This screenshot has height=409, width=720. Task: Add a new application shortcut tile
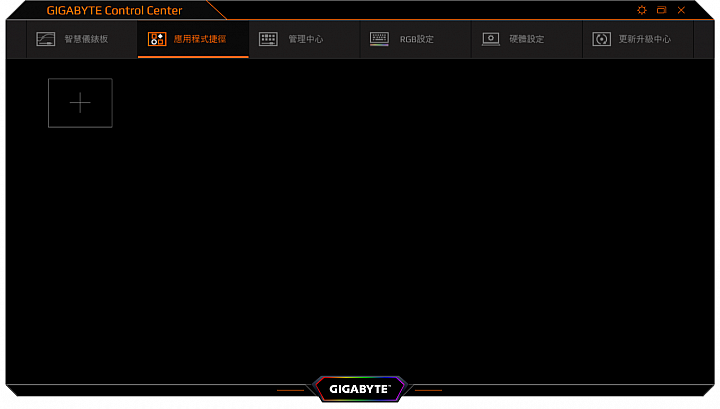80,103
